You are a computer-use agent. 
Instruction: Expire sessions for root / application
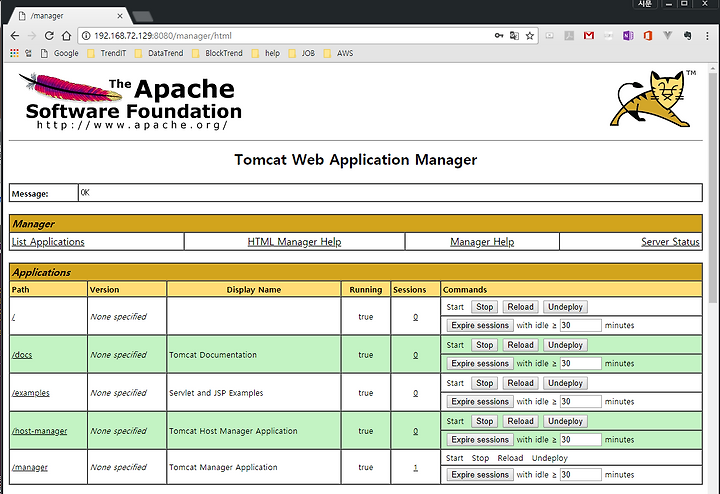click(480, 326)
